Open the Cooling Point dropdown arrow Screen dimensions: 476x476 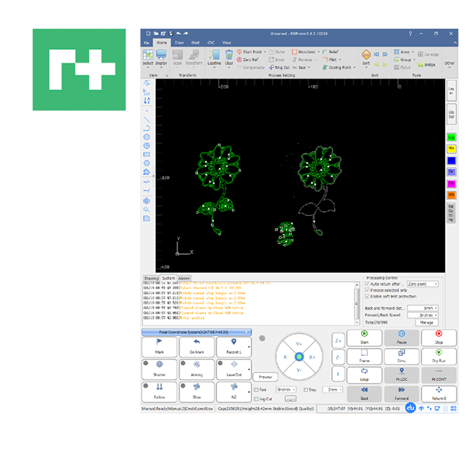354,68
